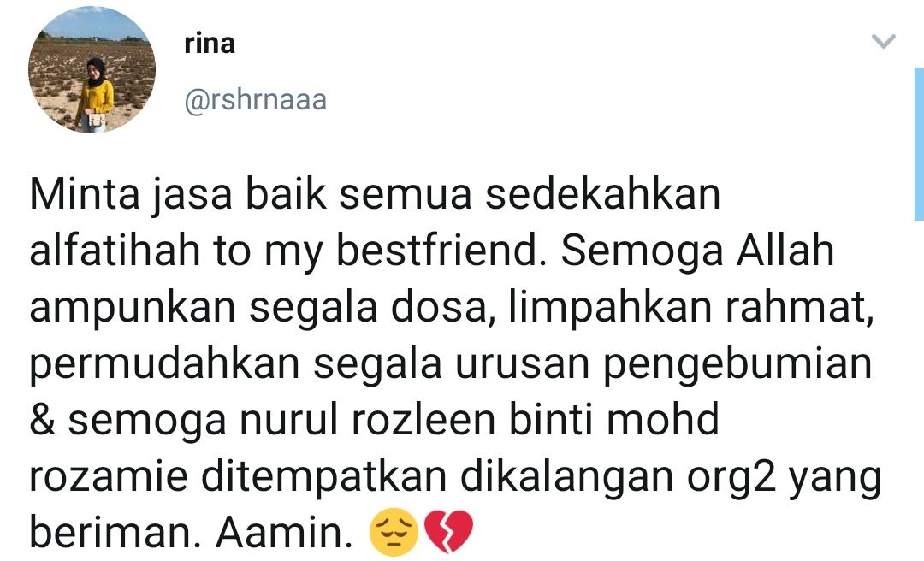Click the ampersand symbol in the tweet

tap(43, 420)
